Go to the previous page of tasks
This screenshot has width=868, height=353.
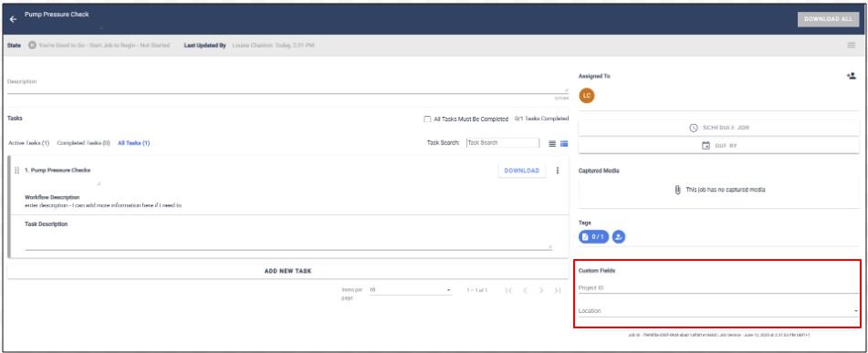526,290
